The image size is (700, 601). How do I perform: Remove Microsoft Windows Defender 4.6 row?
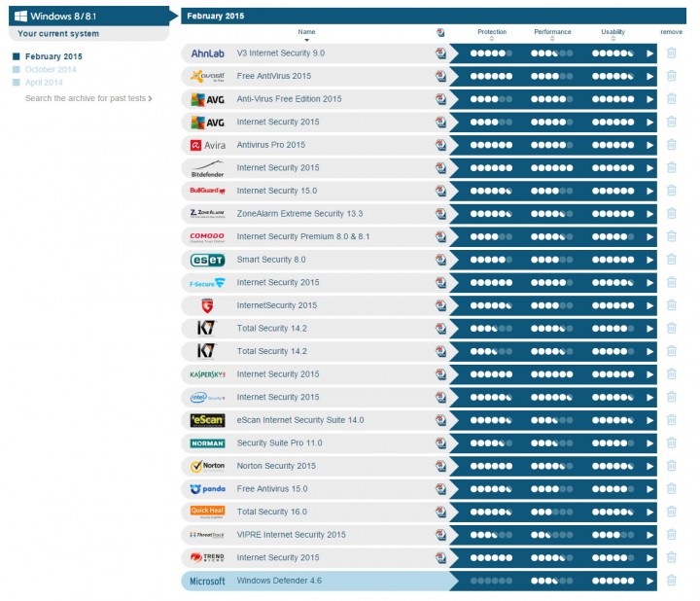tap(671, 581)
